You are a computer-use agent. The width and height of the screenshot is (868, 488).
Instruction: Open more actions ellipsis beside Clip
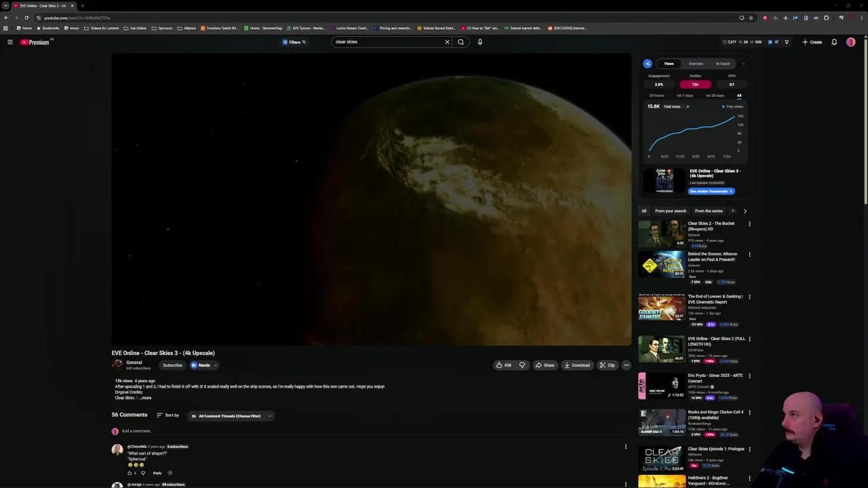[627, 365]
